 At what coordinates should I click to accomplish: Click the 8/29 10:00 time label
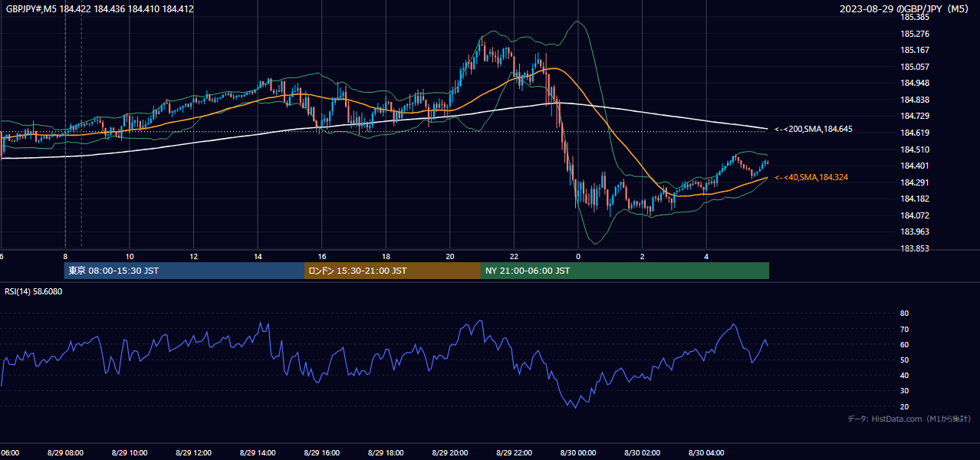click(130, 453)
